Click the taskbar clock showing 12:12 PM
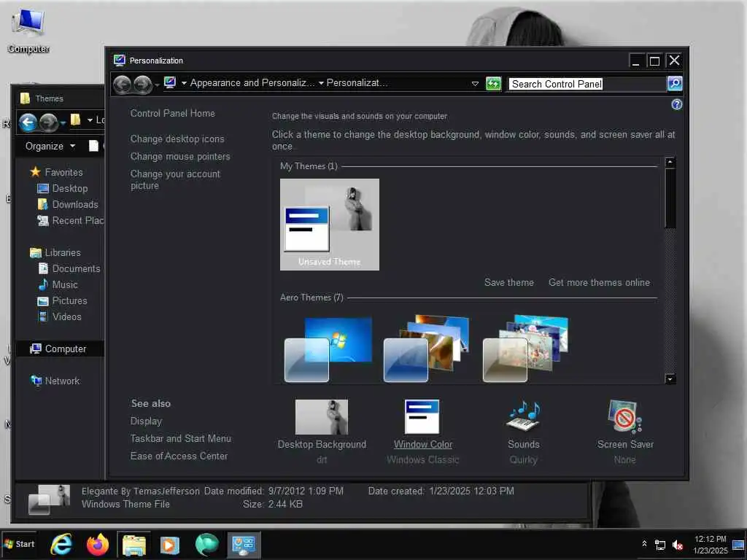747x560 pixels. point(710,545)
